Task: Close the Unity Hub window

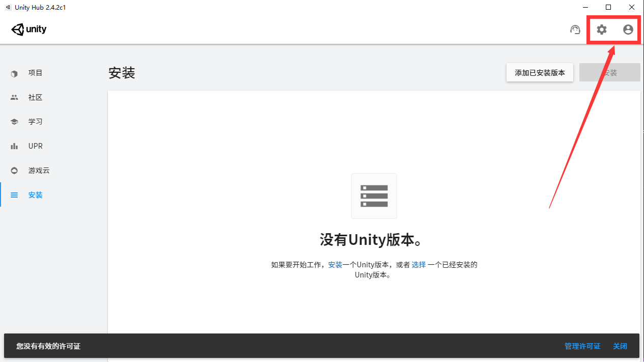Action: click(x=632, y=7)
